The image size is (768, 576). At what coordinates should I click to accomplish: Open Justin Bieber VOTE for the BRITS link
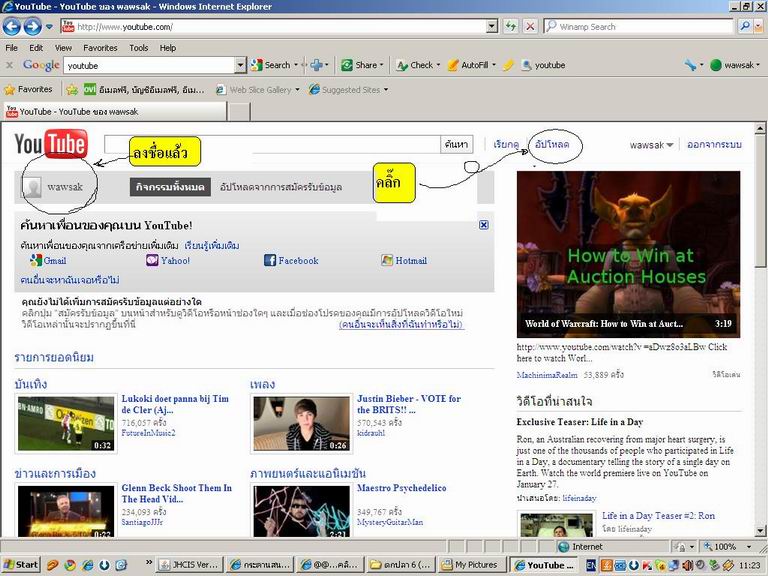[x=409, y=404]
